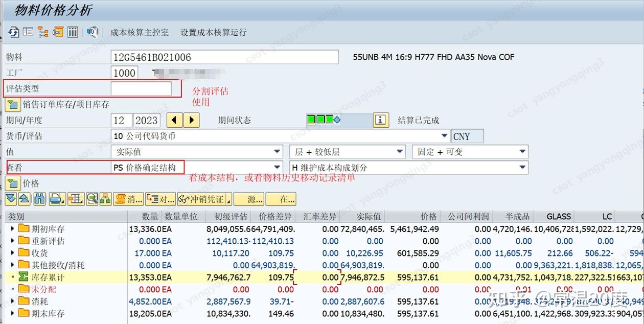The image size is (644, 324).
Task: Click the Print icon above the price list
Action: [56, 199]
